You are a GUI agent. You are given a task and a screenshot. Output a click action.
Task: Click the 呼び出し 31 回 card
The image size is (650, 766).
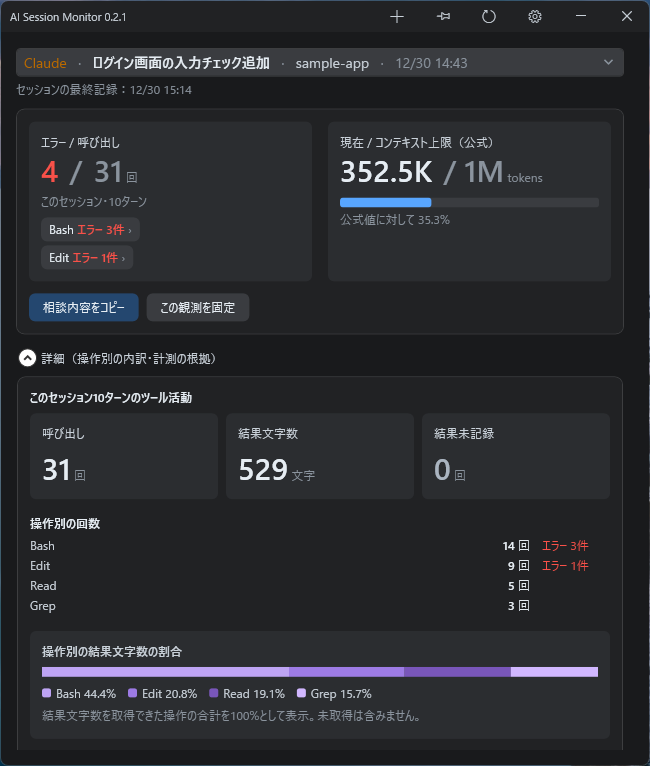pos(124,456)
